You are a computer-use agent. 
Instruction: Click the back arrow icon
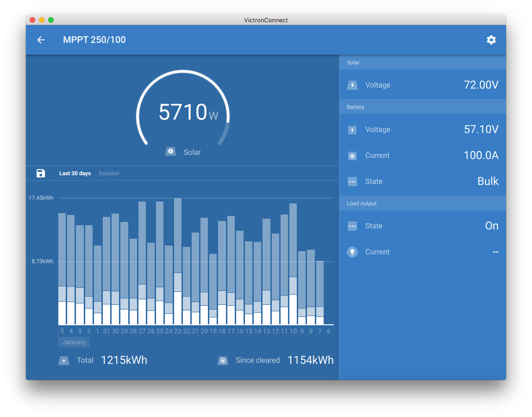pos(41,40)
